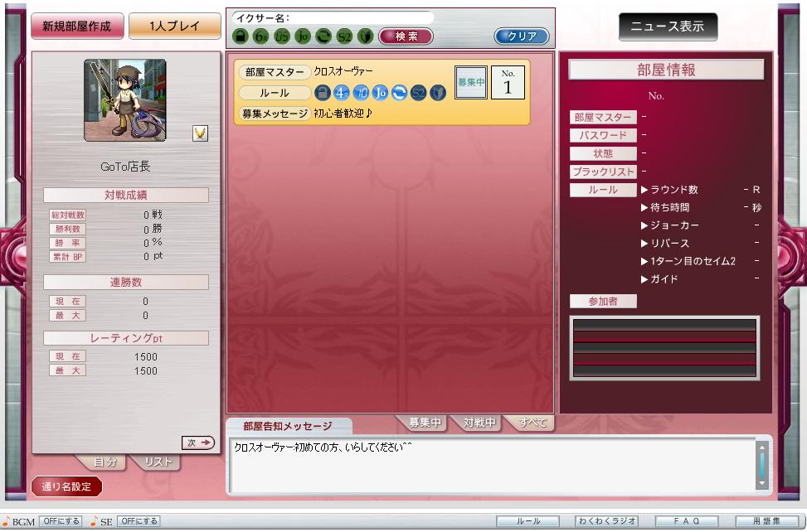Click the 6R round filter icon
The height and width of the screenshot is (532, 807).
[x=260, y=36]
